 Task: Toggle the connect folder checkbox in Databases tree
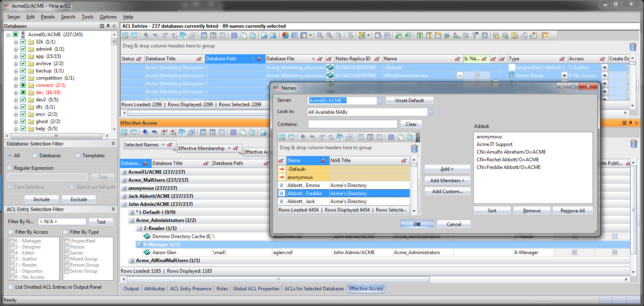[x=23, y=85]
